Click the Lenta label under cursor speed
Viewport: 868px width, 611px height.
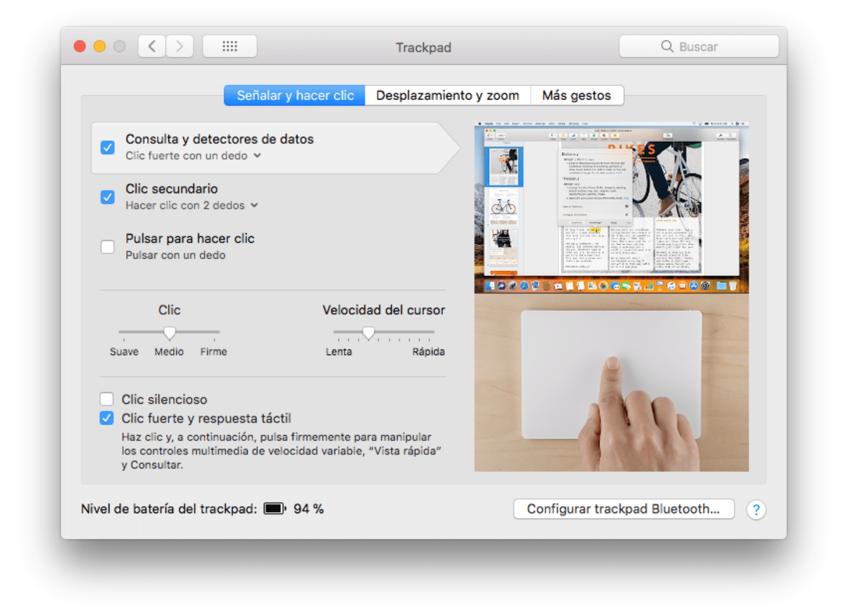[x=339, y=352]
